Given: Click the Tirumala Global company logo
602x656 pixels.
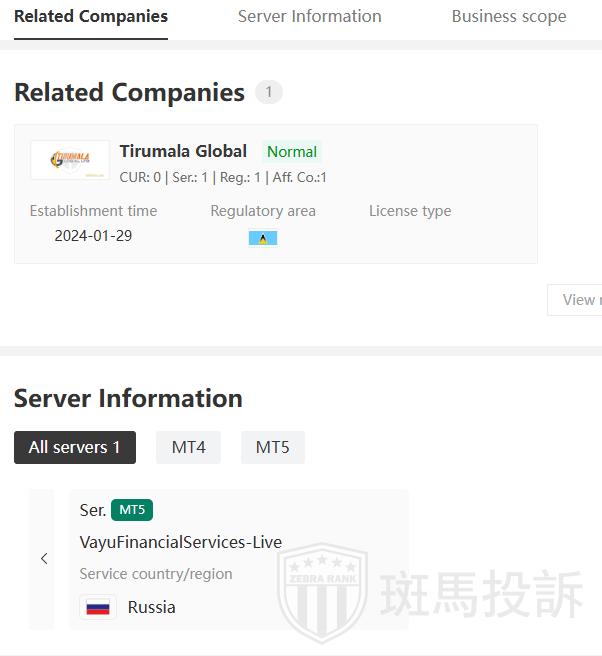Looking at the screenshot, I should pos(70,160).
